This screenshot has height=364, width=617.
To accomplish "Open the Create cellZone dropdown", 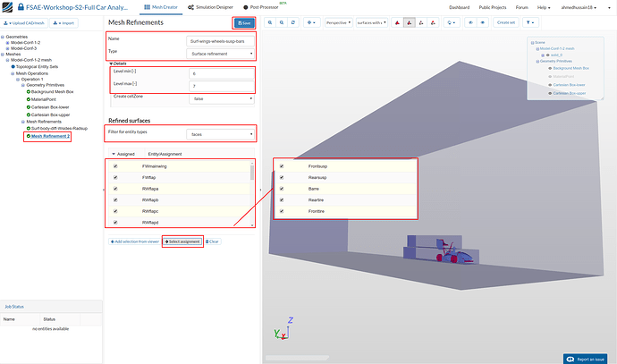I will (222, 98).
